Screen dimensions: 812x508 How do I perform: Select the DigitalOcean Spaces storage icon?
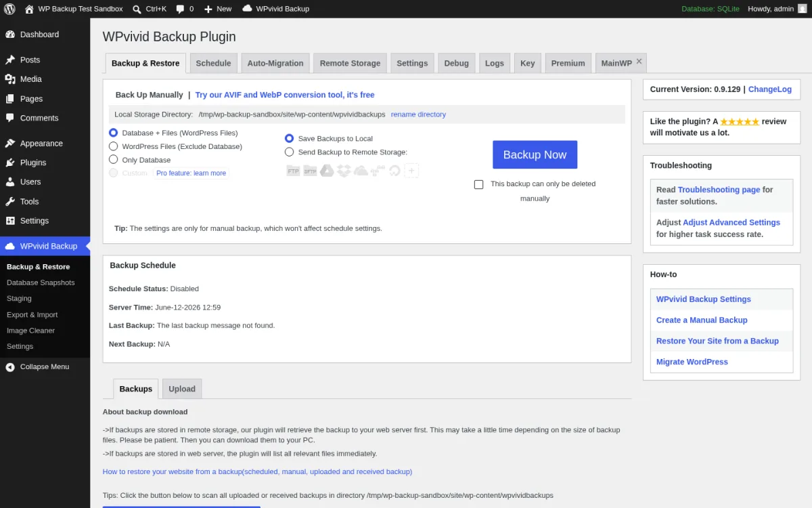394,171
